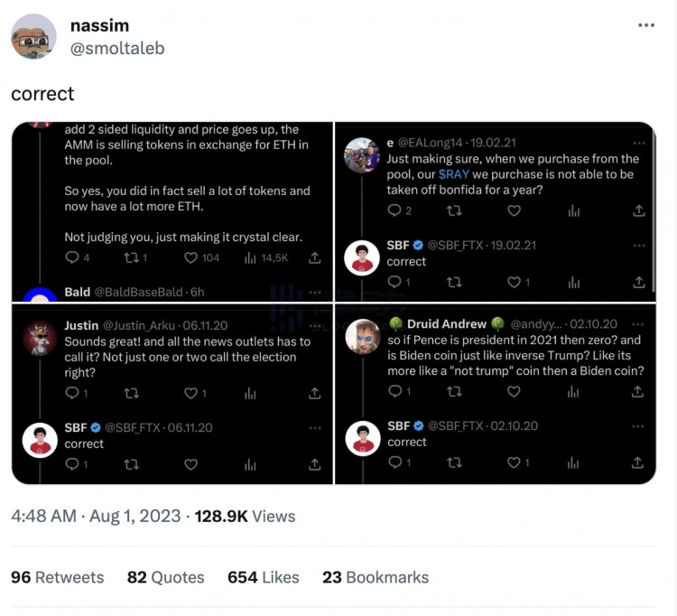Viewport: 677px width, 616px height.
Task: Share EALong14's tweet via share icon
Action: (x=639, y=210)
